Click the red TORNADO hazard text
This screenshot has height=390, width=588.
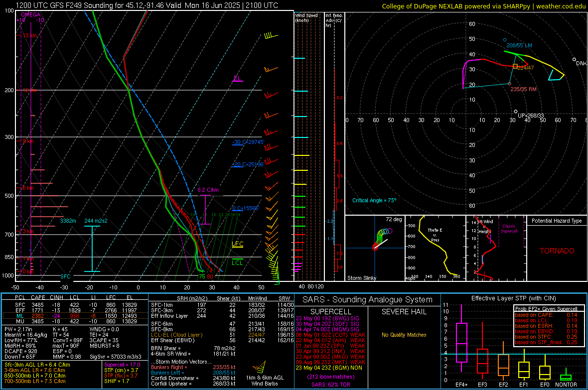click(557, 251)
